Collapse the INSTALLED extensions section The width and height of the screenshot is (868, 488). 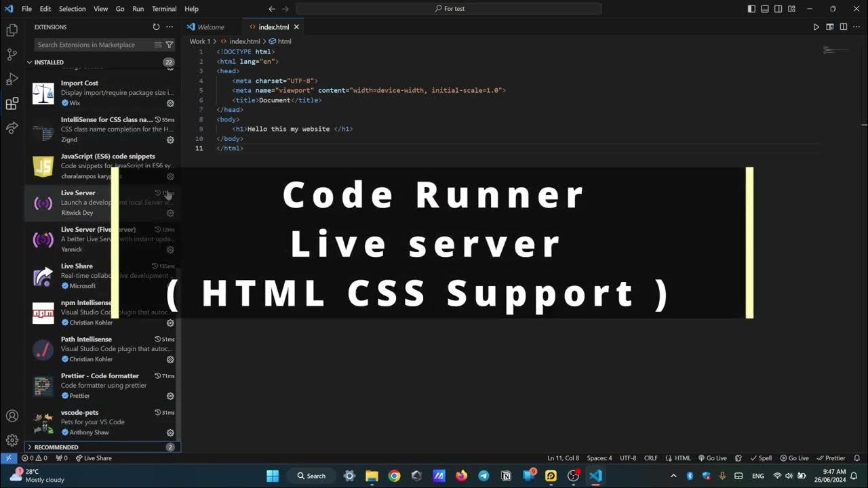(x=102, y=62)
